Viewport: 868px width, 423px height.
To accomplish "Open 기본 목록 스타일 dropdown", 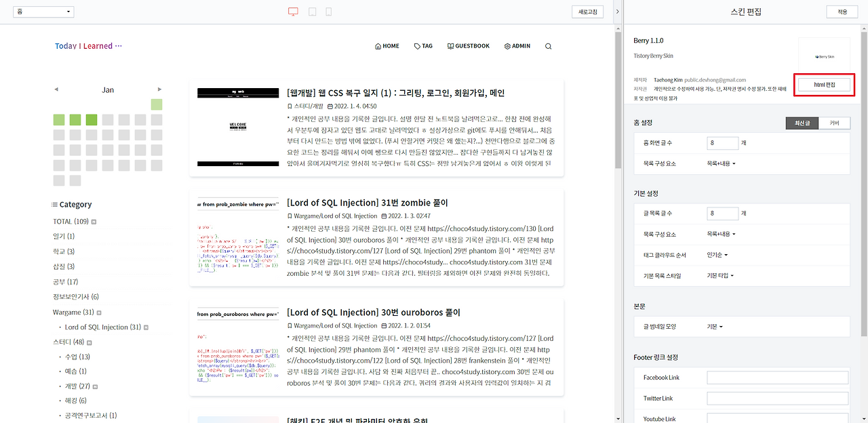I will tap(720, 276).
